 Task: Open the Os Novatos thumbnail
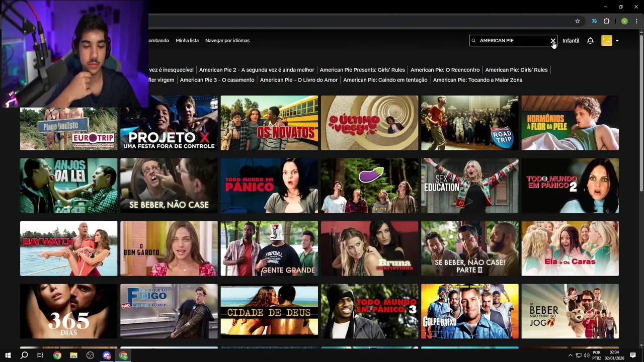pos(269,123)
